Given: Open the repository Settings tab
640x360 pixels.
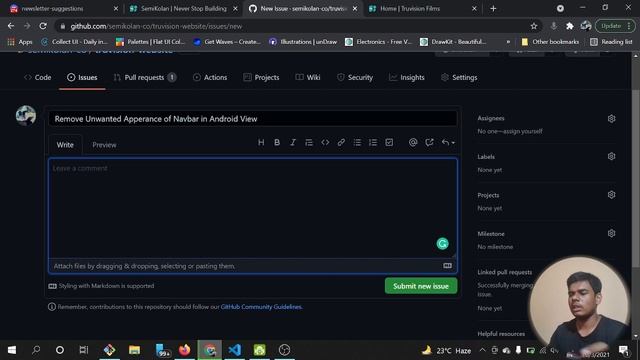Looking at the screenshot, I should point(459,77).
